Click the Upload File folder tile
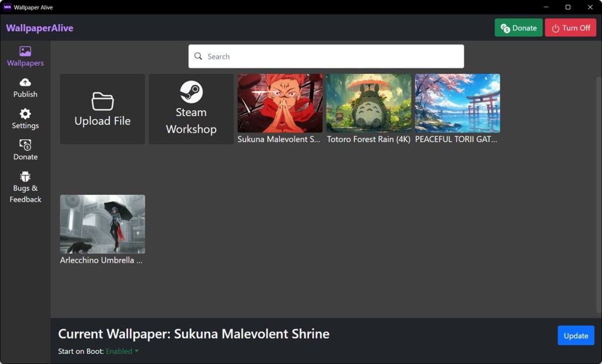602x364 pixels. [x=102, y=109]
